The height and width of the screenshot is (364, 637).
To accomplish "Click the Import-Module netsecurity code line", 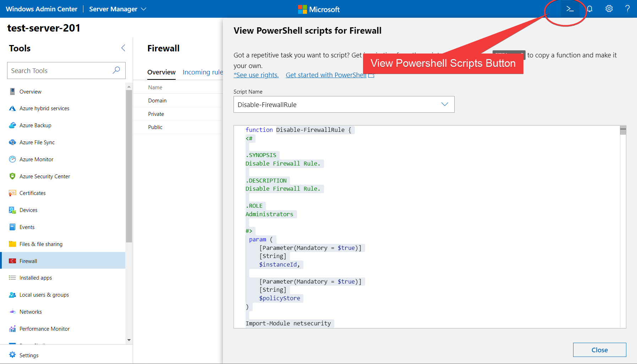I will coord(288,323).
